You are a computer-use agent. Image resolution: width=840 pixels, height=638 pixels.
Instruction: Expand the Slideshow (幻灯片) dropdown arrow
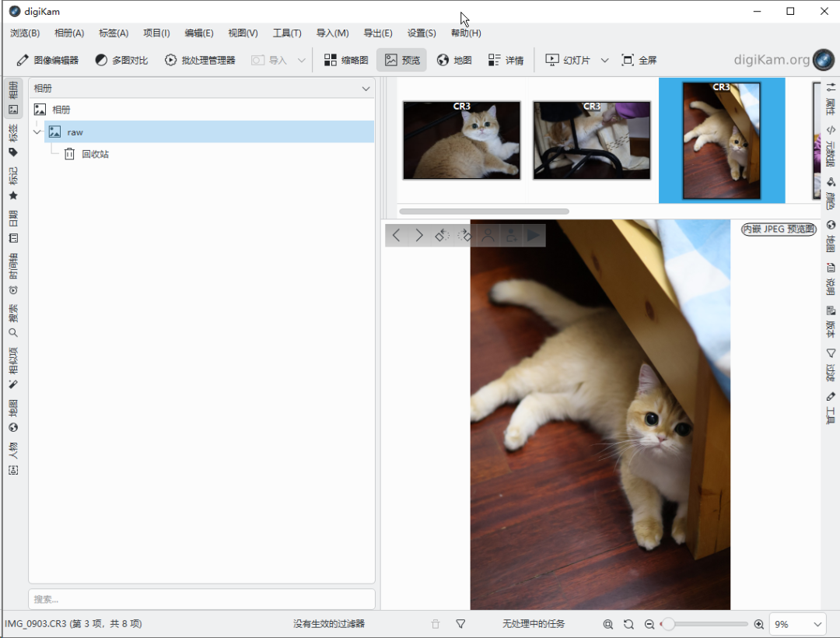(x=604, y=60)
